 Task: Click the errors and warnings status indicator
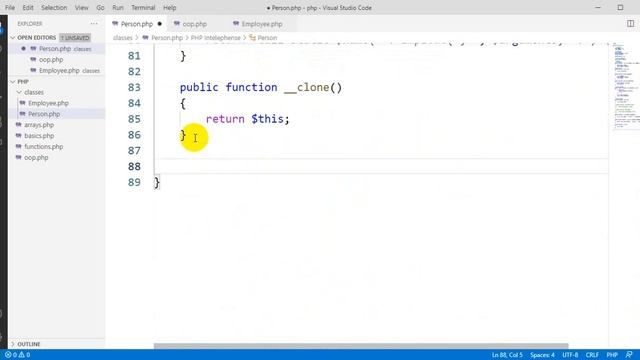click(x=17, y=355)
